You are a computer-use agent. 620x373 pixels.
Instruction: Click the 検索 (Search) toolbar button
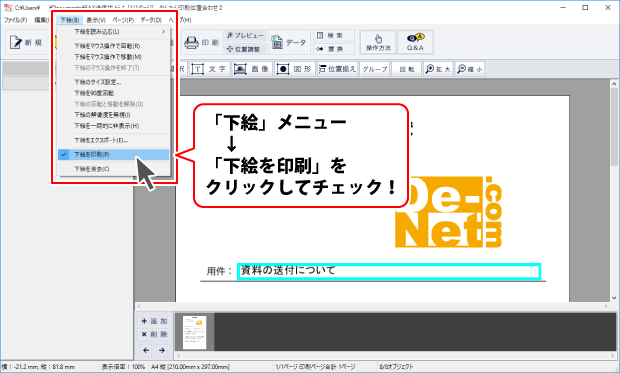(x=334, y=36)
